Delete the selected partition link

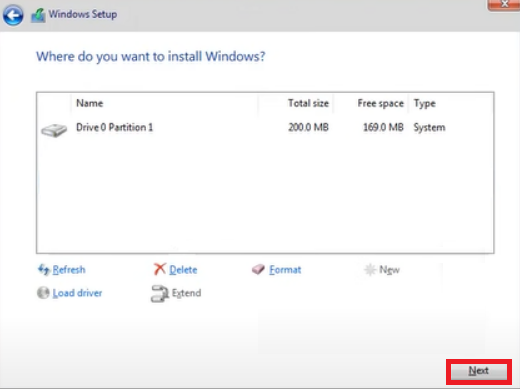pyautogui.click(x=183, y=269)
